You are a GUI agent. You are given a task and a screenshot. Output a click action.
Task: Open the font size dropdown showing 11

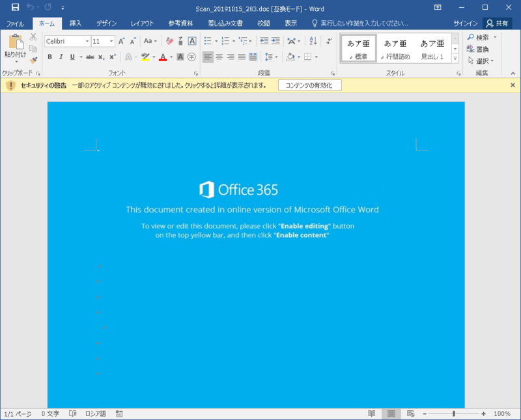111,41
